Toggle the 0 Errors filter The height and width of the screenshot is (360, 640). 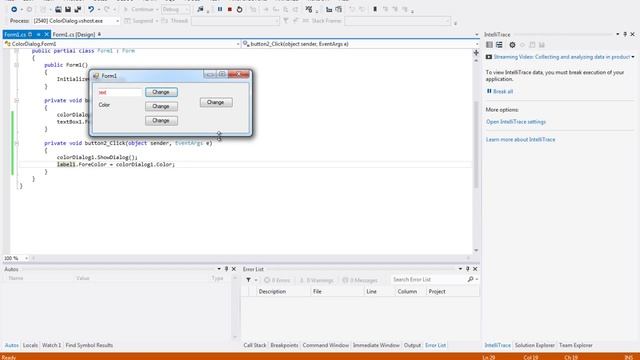pyautogui.click(x=277, y=280)
